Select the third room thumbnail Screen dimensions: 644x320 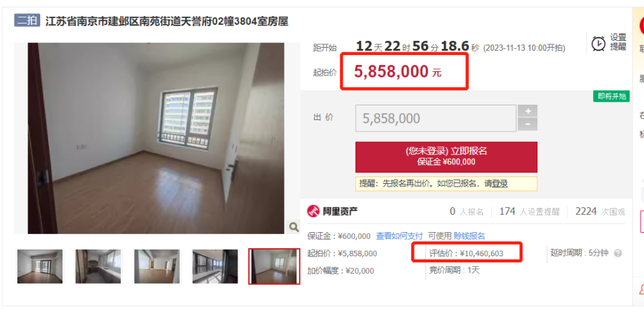click(157, 266)
